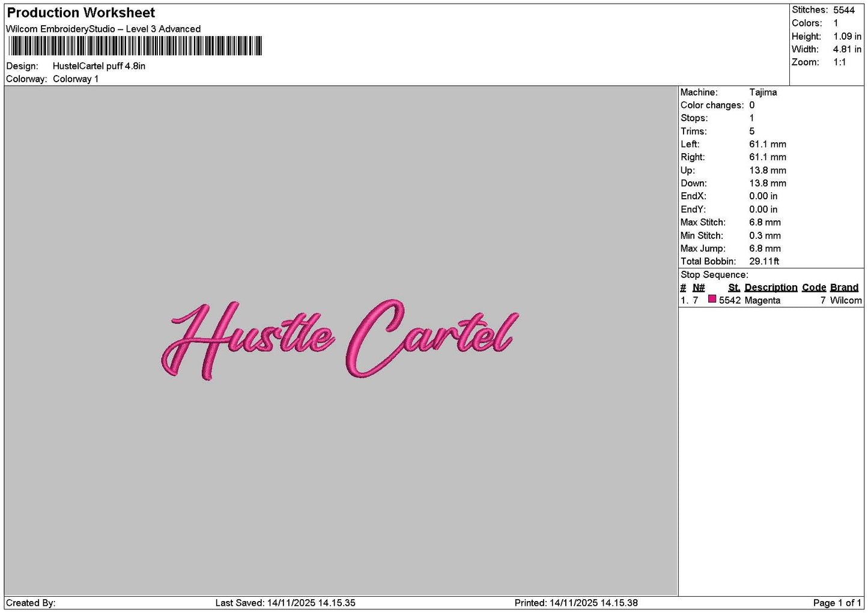Select the Up value 13.8 mm
868x613 pixels.
pyautogui.click(x=767, y=171)
